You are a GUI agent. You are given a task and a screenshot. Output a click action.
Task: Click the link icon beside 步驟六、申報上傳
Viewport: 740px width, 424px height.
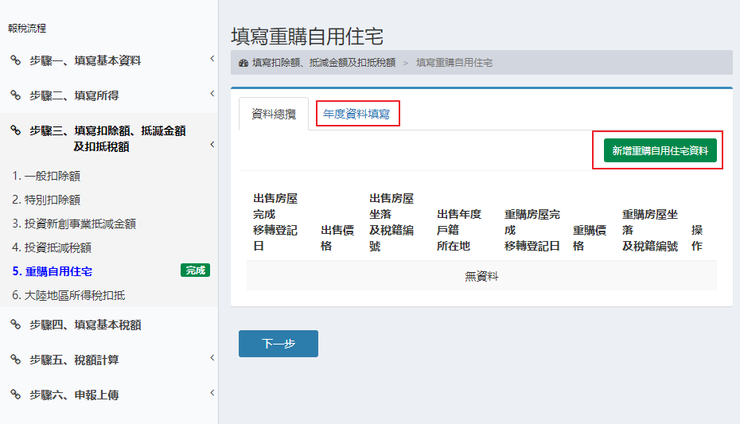[15, 395]
